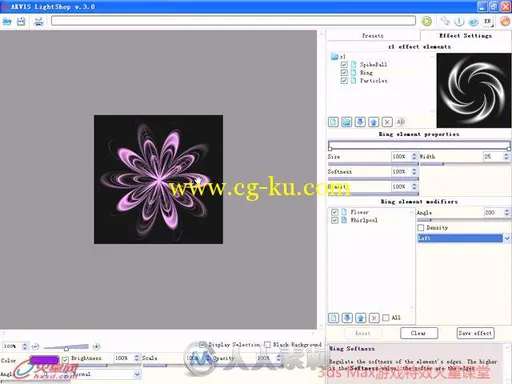This screenshot has width=512, height=384.
Task: Toggle the Whirlpool modifier checkbox
Action: tap(334, 220)
